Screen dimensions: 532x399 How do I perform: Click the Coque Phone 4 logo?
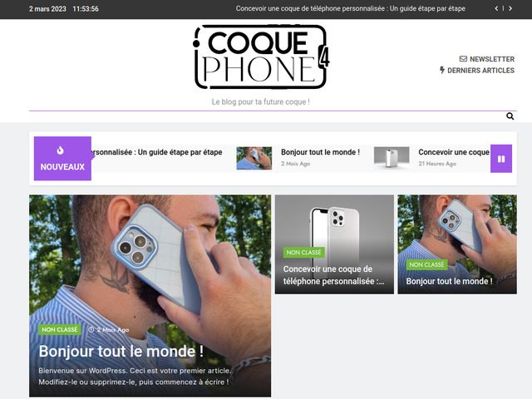(x=260, y=57)
